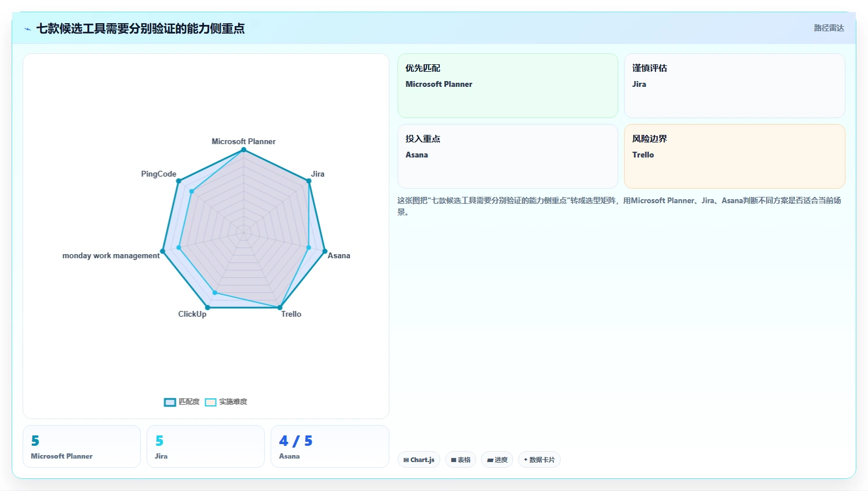Click the title 七款候选工具需要分别验证的能力侧重点
The width and height of the screenshot is (868, 491).
(x=140, y=28)
